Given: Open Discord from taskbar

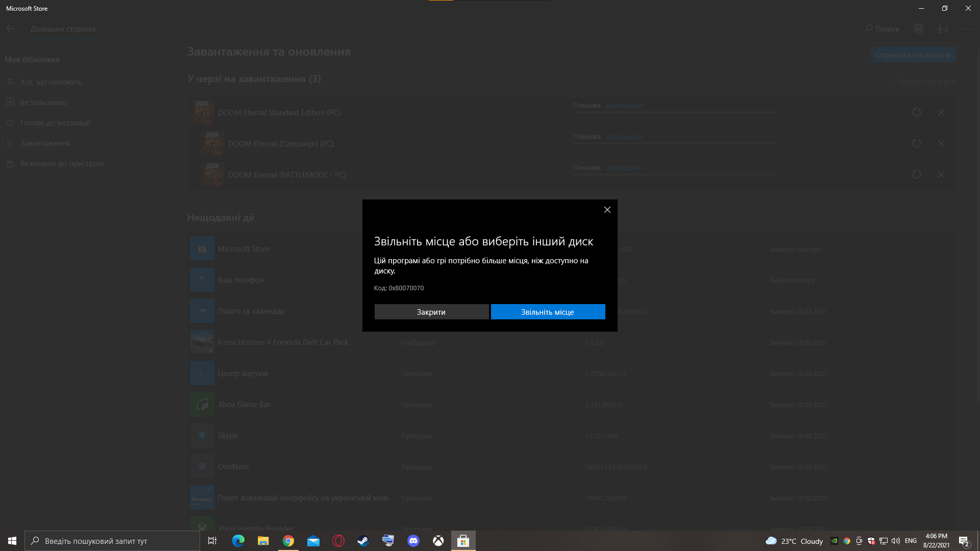Looking at the screenshot, I should [413, 541].
